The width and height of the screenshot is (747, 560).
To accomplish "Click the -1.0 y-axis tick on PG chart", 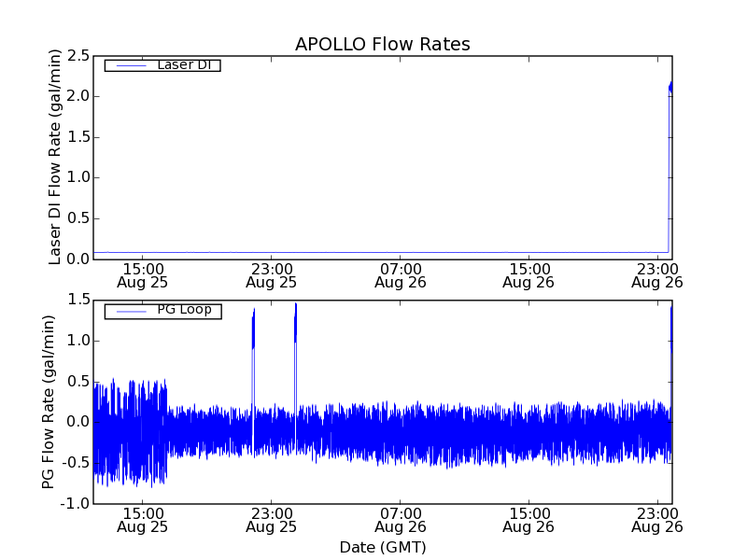I will point(77,504).
